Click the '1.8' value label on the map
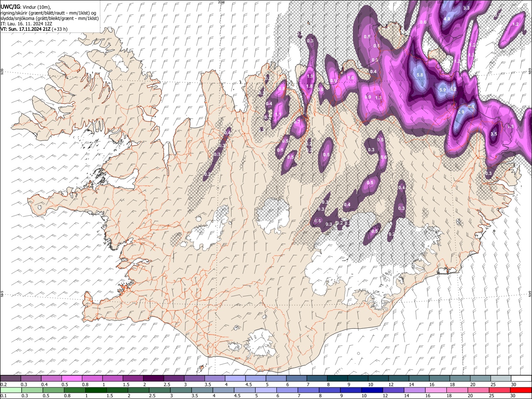The image size is (532, 399). pos(309,86)
